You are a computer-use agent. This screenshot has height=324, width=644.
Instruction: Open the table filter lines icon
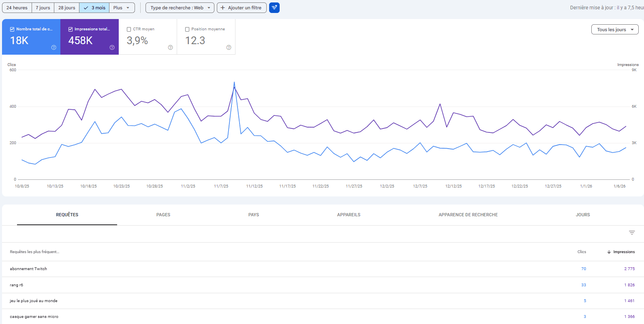(631, 232)
